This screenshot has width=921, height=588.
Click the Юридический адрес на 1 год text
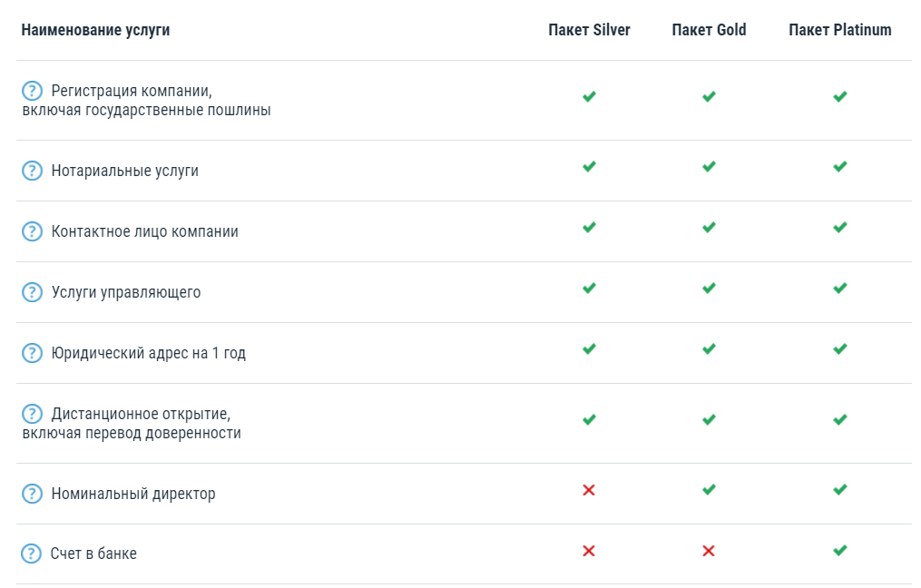tap(148, 353)
